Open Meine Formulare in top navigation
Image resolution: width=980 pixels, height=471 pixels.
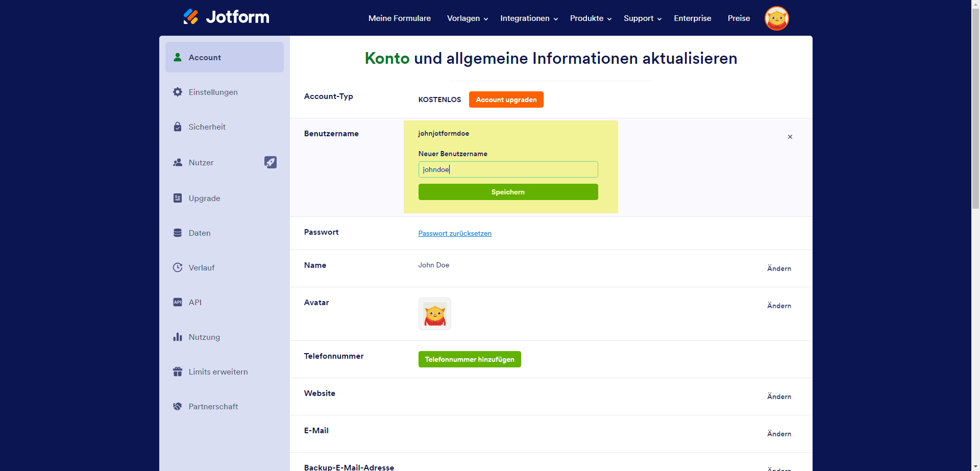[x=400, y=18]
